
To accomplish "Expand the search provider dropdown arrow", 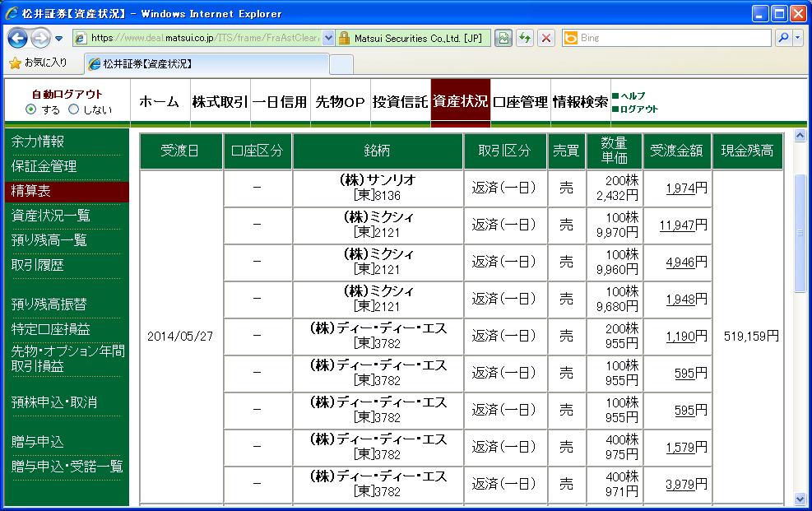I will point(796,38).
